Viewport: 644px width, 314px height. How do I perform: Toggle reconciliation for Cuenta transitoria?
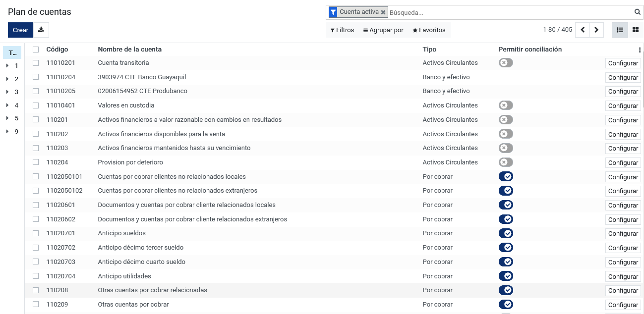[506, 63]
